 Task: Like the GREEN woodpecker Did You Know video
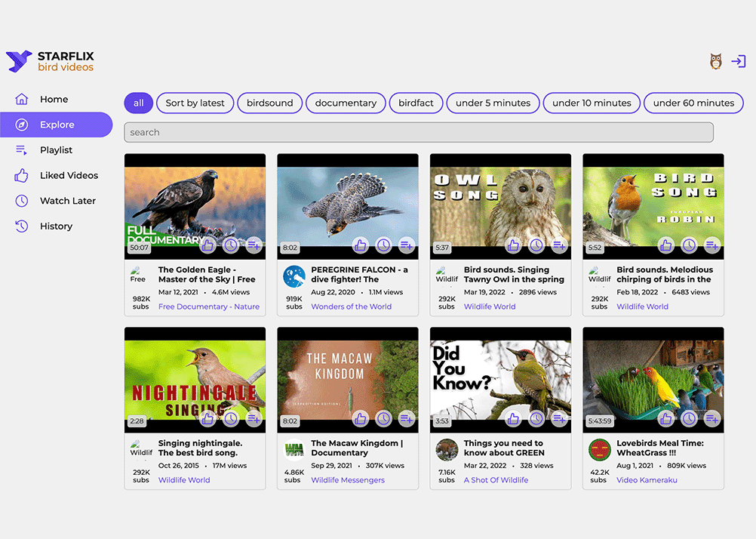(512, 418)
